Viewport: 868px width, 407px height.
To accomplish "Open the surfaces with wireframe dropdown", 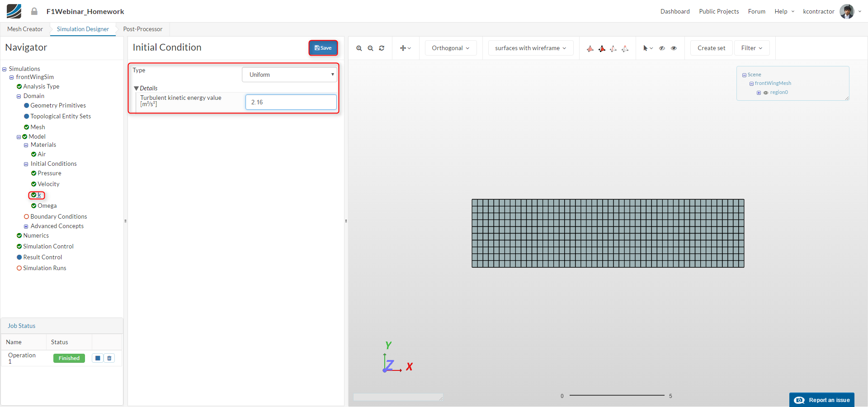I will [x=530, y=48].
